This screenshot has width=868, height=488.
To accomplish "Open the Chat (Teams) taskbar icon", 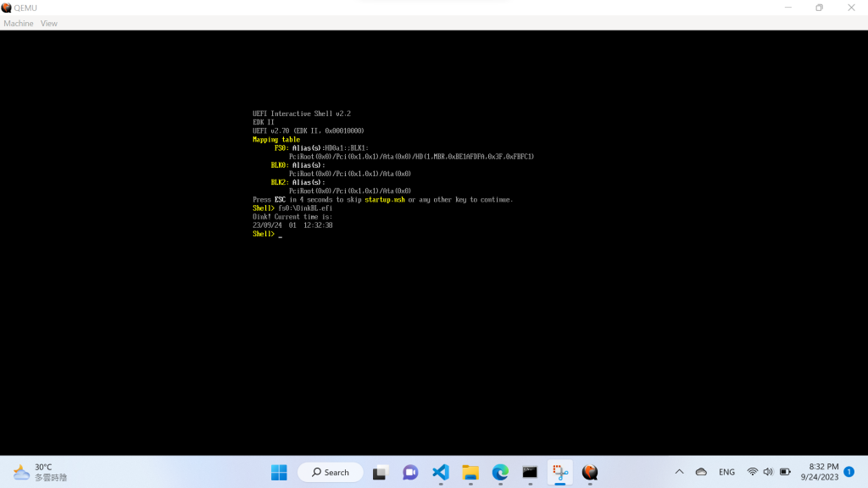I will pyautogui.click(x=410, y=473).
